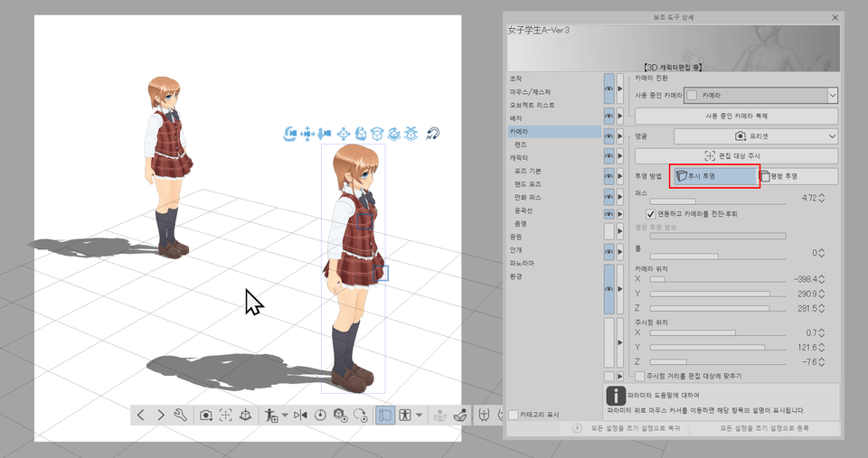The image size is (868, 458).
Task: Click info icon beside 파라미터 도움말
Action: (x=616, y=396)
